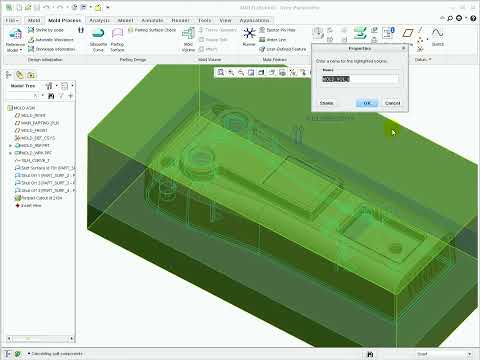Click the Shrink by scale command

point(46,30)
